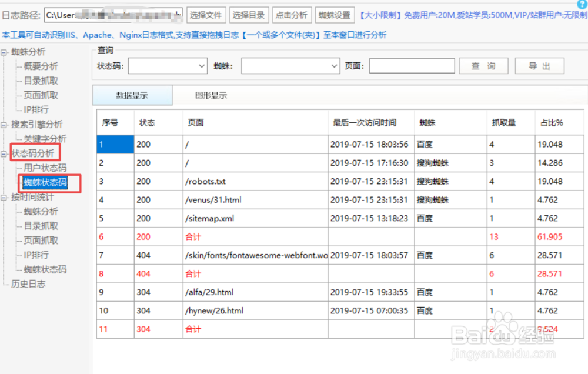Image resolution: width=588 pixels, height=374 pixels.
Task: Focus the 日志路径 path input field
Action: pos(113,15)
